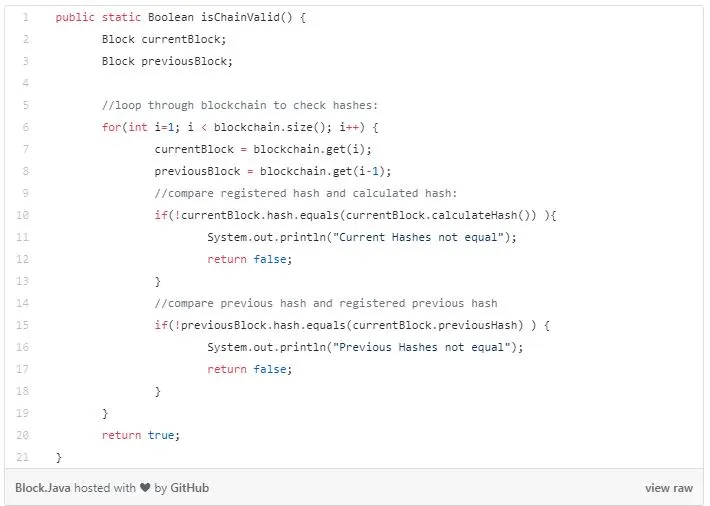Select line number 15
Viewport: 710px width, 506px height.
(22, 325)
